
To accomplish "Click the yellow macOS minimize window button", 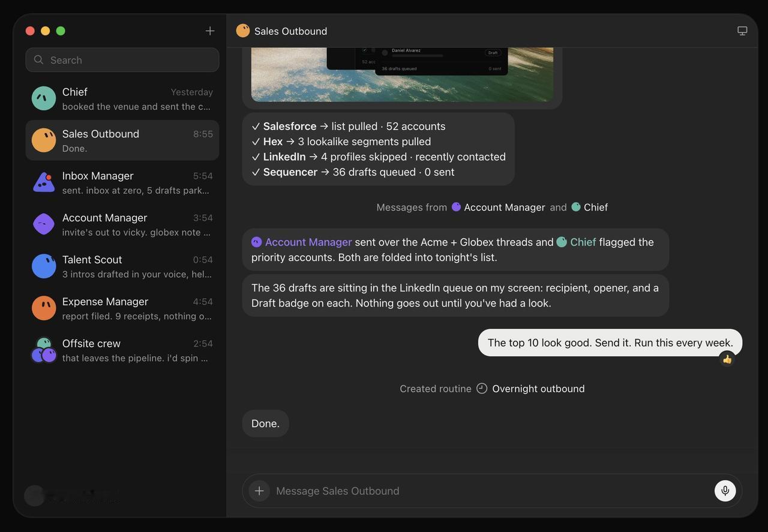I will [x=45, y=31].
